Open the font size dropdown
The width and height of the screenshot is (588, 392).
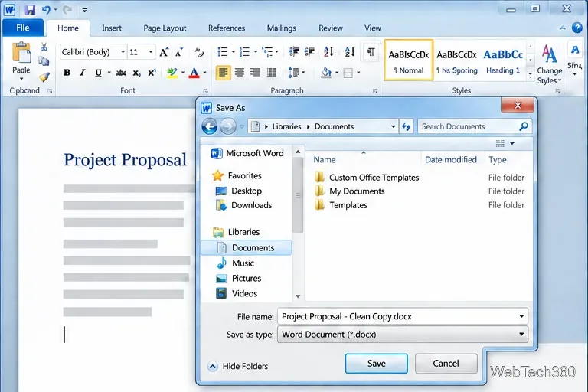pyautogui.click(x=151, y=52)
